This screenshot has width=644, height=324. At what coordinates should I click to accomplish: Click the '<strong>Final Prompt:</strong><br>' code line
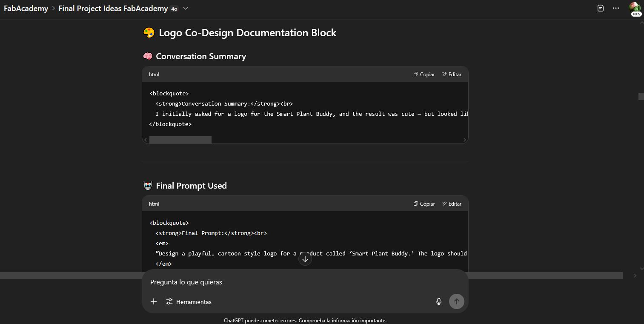point(211,233)
